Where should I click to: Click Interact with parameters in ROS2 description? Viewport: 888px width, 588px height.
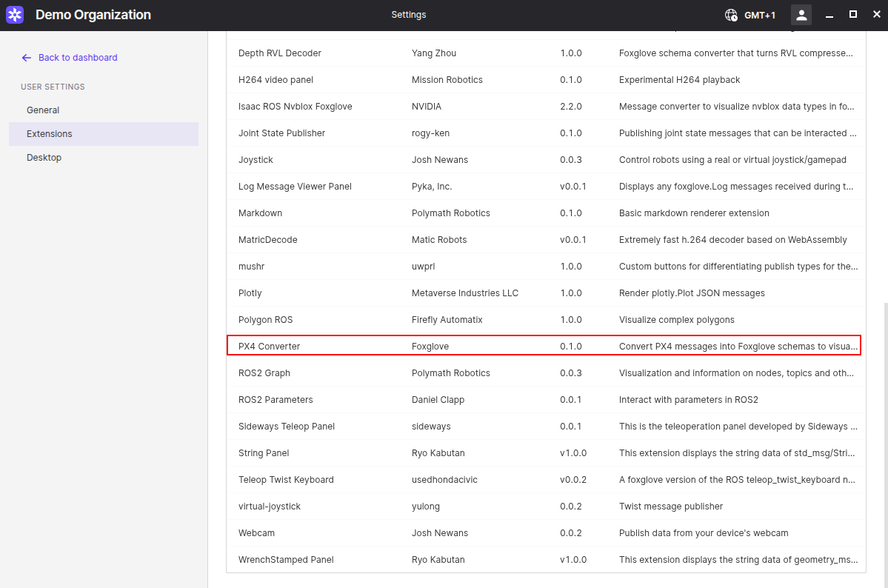tap(688, 399)
